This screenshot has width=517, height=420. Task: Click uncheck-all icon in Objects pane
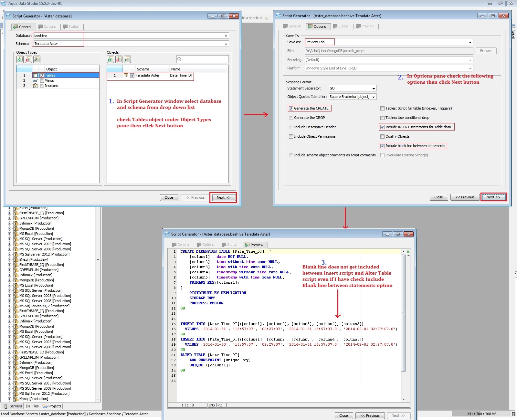click(119, 59)
